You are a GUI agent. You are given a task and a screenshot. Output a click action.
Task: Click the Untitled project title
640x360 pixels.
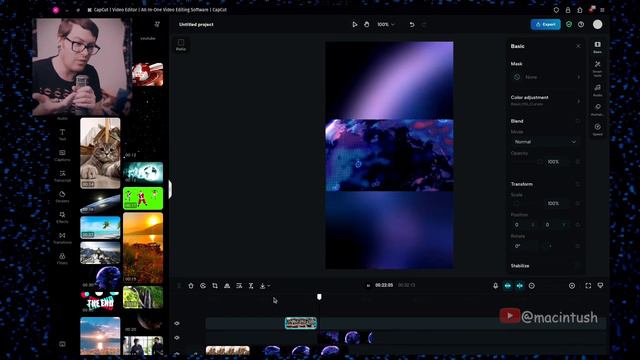[x=196, y=24]
